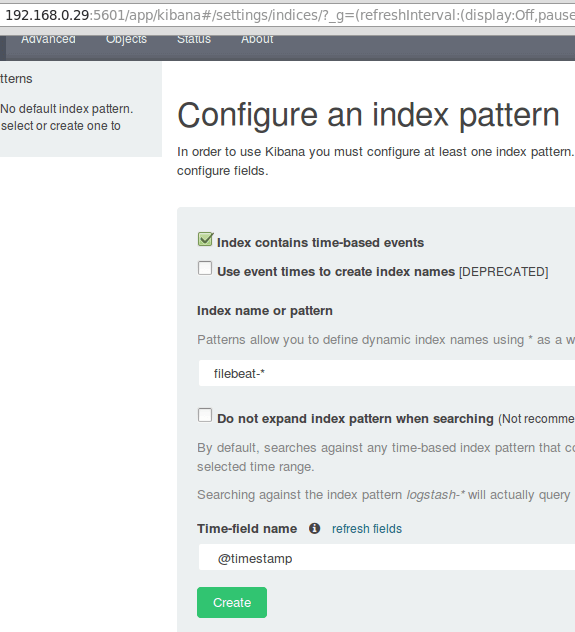Click the info icon beside Time-field name
The height and width of the screenshot is (632, 575).
(x=314, y=528)
